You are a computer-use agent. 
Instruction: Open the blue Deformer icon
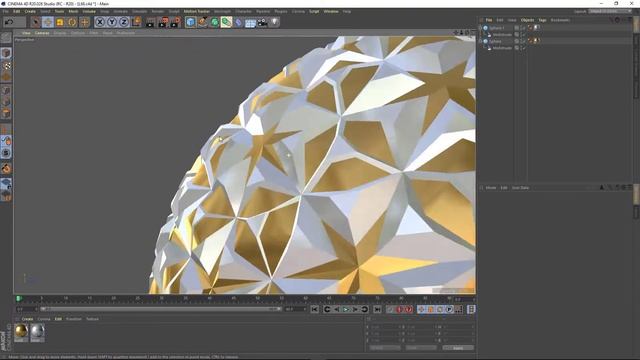tap(238, 22)
